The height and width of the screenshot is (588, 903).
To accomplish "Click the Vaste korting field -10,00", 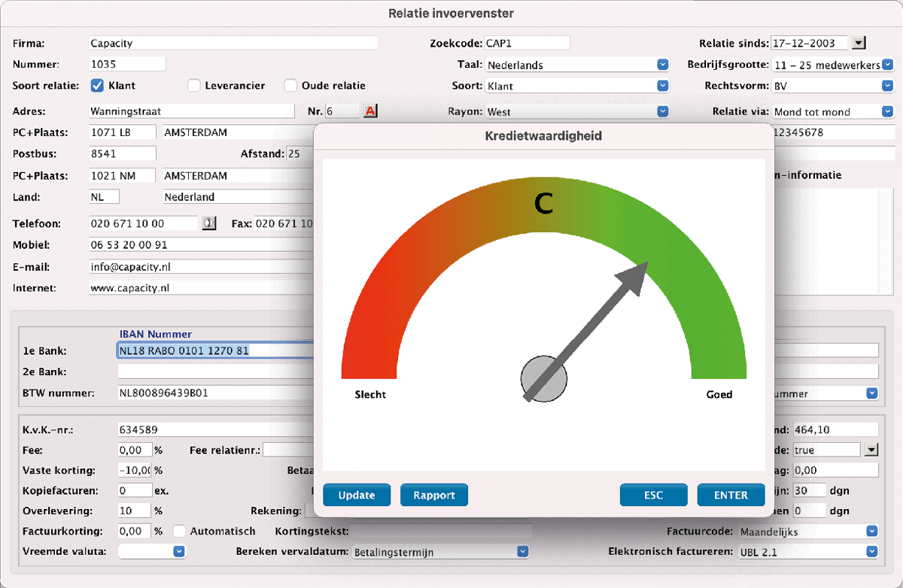I will (135, 470).
